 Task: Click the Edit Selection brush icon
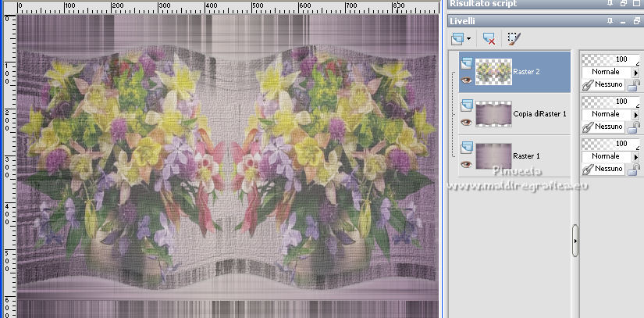point(514,38)
